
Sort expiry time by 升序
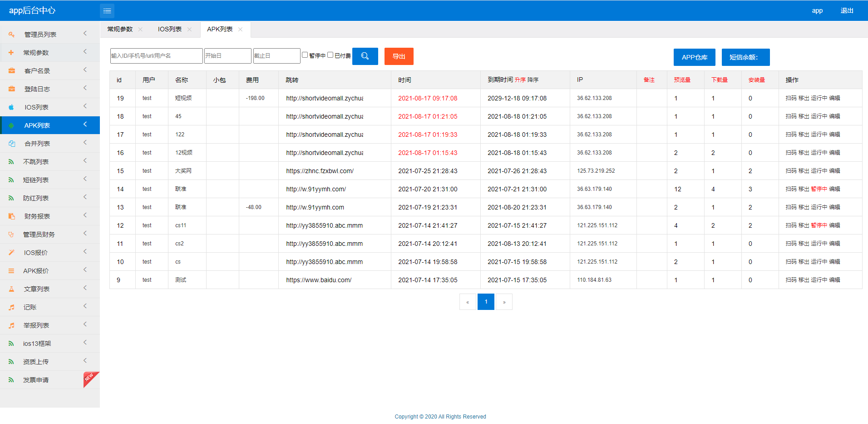[520, 80]
